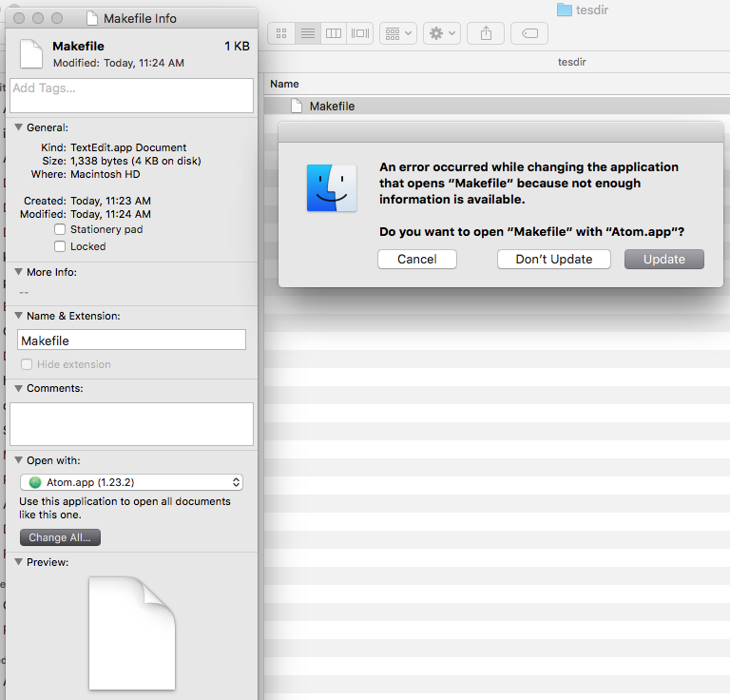The image size is (730, 700).
Task: Enable the Stationery pad checkbox
Action: point(60,229)
